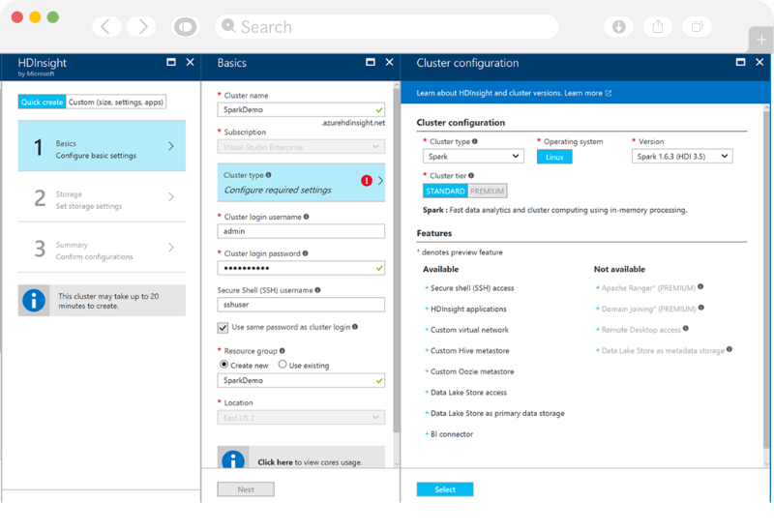Maximize the Cluster configuration blade

(740, 62)
